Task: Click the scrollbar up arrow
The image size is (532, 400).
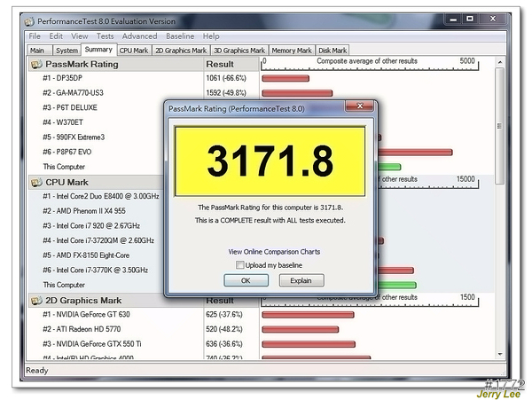Action: [x=501, y=64]
